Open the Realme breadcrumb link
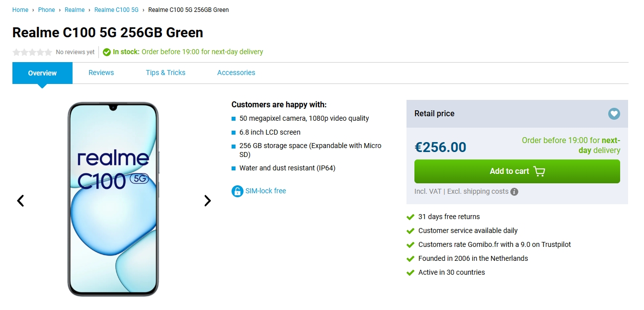 tap(75, 10)
